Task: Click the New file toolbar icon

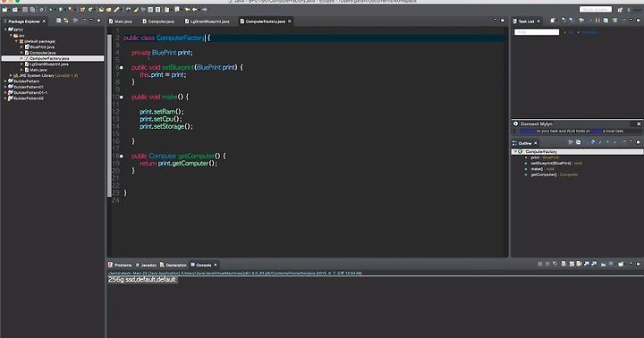Action: coord(5,9)
